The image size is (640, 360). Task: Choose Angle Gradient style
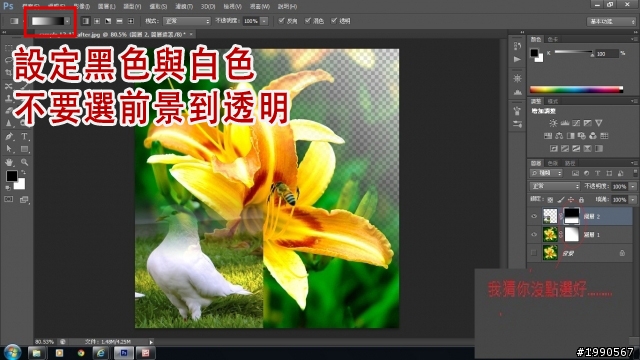point(108,21)
